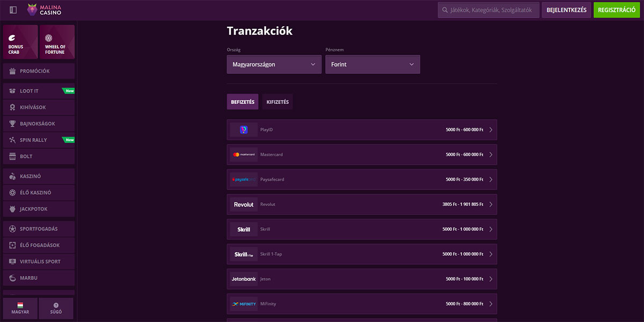The width and height of the screenshot is (644, 322).
Task: Switch to the Befizetés tab
Action: (x=243, y=102)
